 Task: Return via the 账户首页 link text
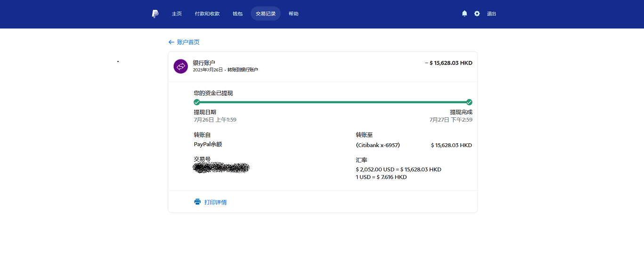click(x=188, y=42)
